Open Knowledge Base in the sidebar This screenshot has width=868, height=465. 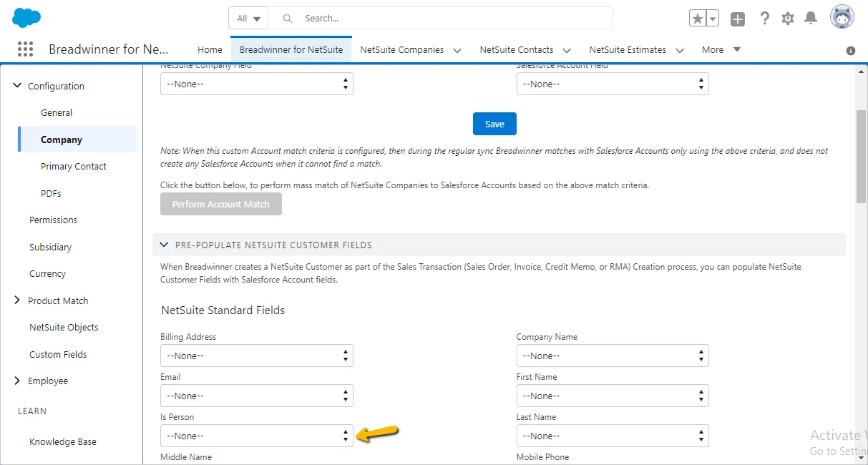63,442
